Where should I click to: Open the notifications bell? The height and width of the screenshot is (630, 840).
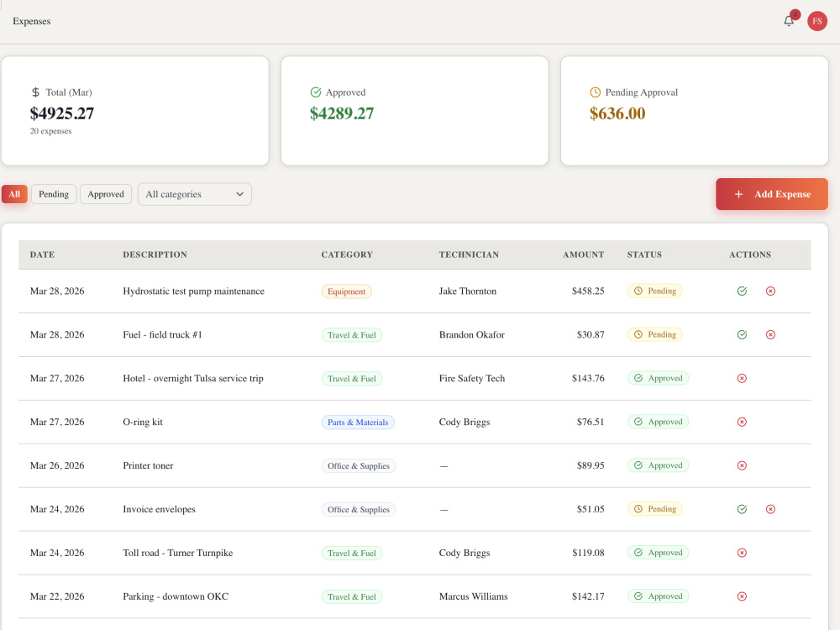[x=789, y=21]
